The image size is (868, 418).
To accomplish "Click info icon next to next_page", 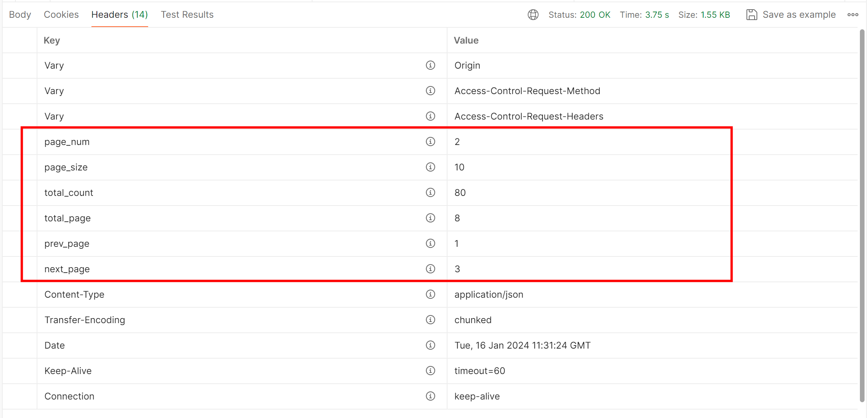I will (431, 269).
